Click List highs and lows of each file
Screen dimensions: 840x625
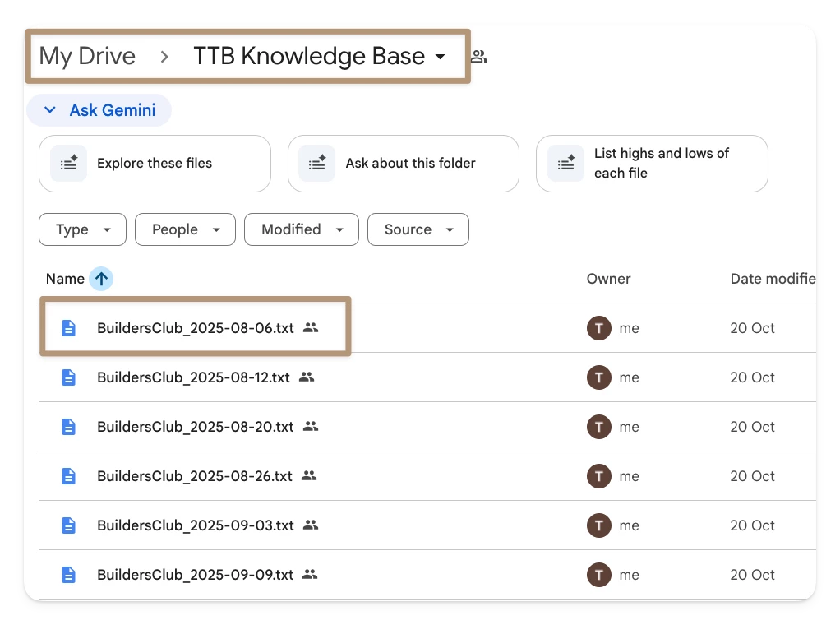[x=652, y=164]
